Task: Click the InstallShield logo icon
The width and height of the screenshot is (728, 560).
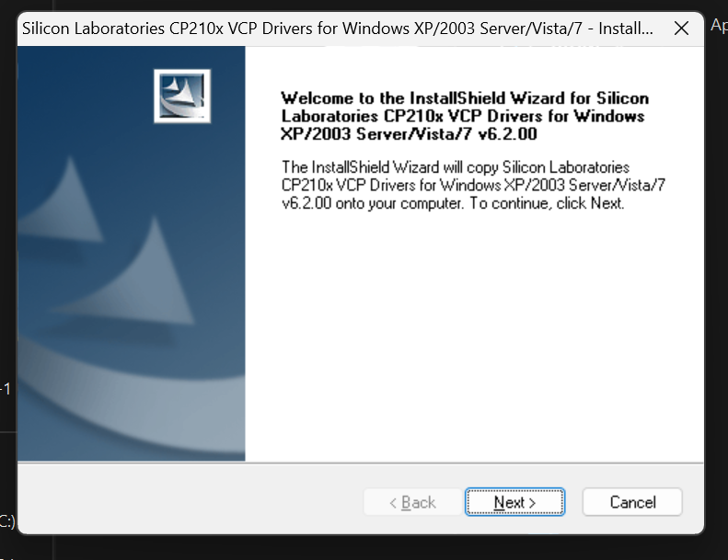Action: point(182,96)
